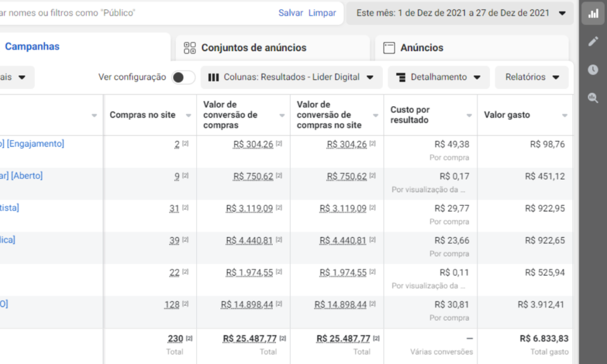
Task: Select the columns icon in Colunas button
Action: 214,77
